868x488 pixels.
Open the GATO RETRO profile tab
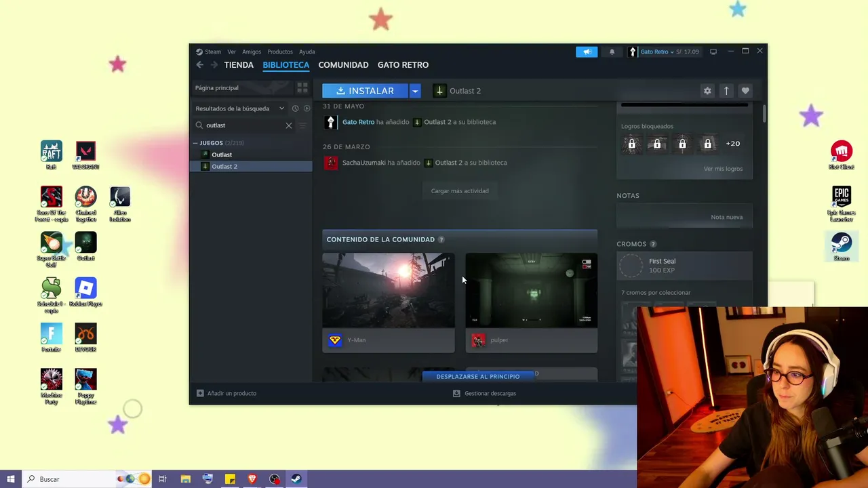coord(403,65)
